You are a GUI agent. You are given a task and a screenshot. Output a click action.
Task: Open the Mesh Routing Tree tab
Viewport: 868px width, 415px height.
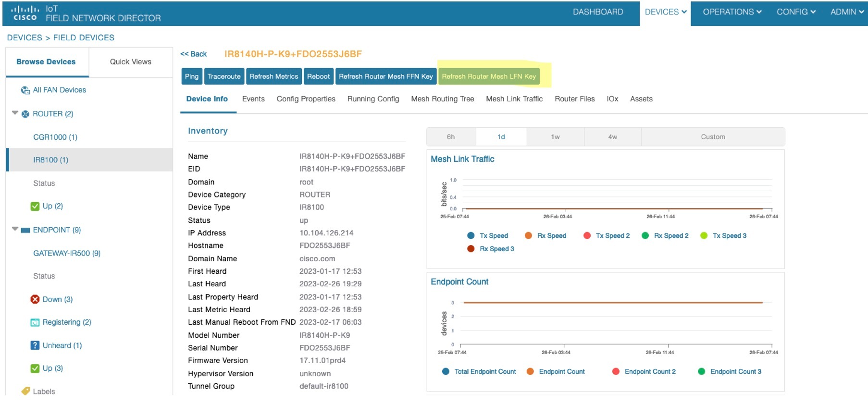[x=443, y=99]
